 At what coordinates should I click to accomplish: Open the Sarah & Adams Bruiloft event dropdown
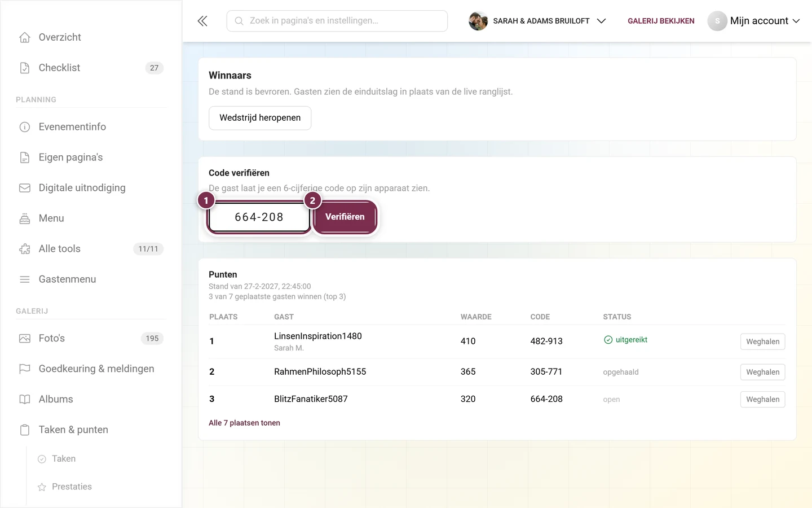click(537, 21)
